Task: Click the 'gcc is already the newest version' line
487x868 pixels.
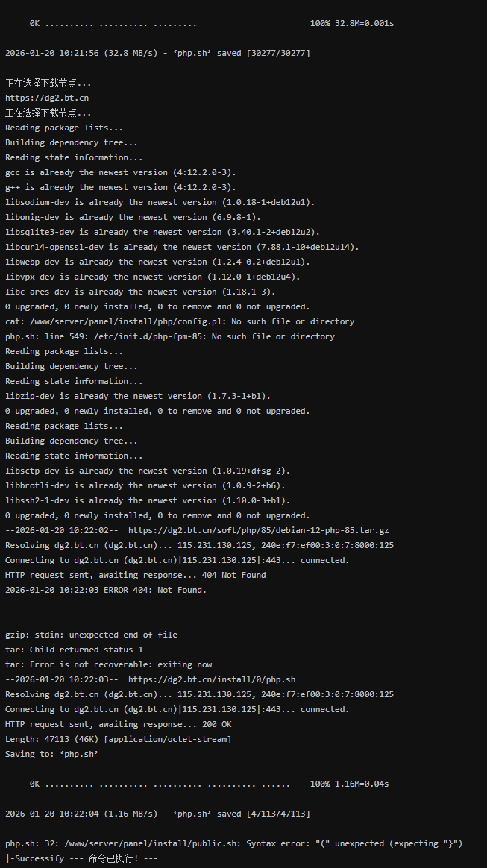Action: [x=120, y=172]
